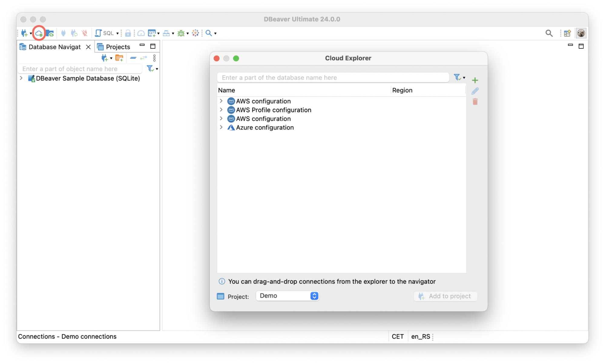Click the database name filter field
Screen dimensions: 605x364
(333, 77)
